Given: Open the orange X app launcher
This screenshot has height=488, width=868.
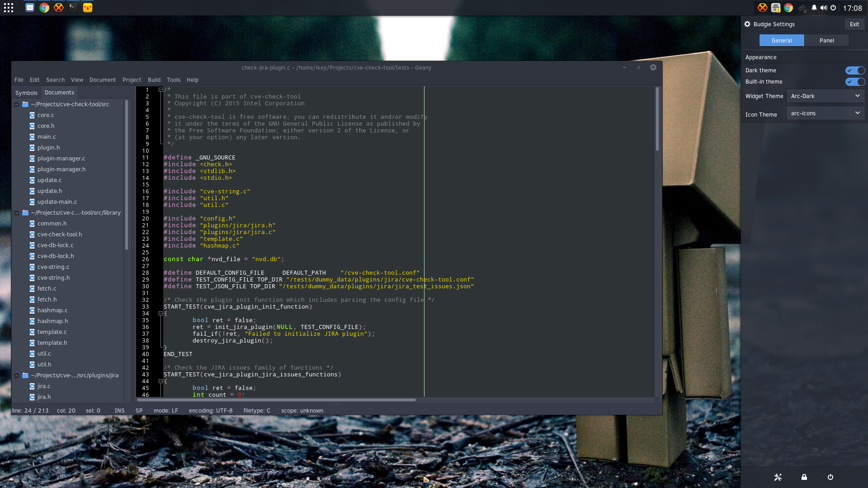Looking at the screenshot, I should [59, 8].
